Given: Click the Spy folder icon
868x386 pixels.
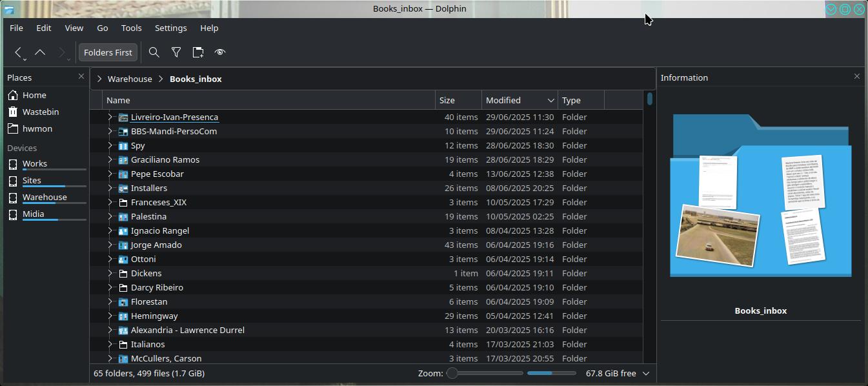Looking at the screenshot, I should (123, 146).
